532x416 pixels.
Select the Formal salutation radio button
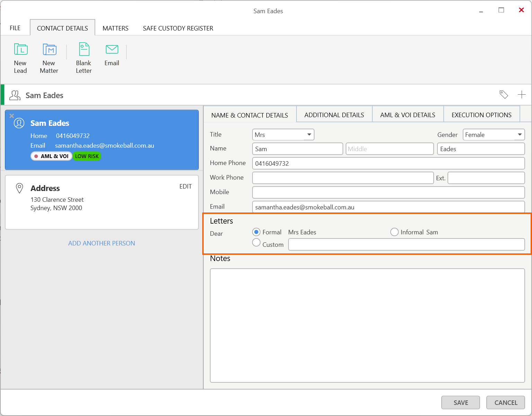click(257, 232)
